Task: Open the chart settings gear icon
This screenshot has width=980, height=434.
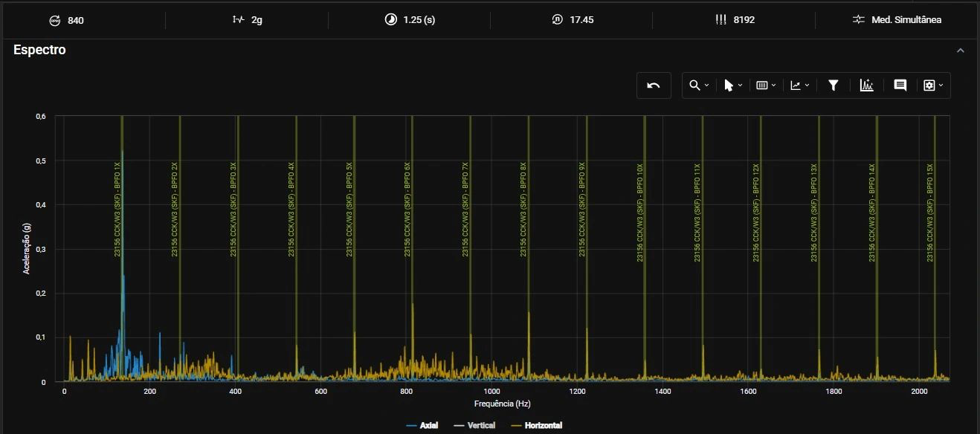Action: (929, 85)
